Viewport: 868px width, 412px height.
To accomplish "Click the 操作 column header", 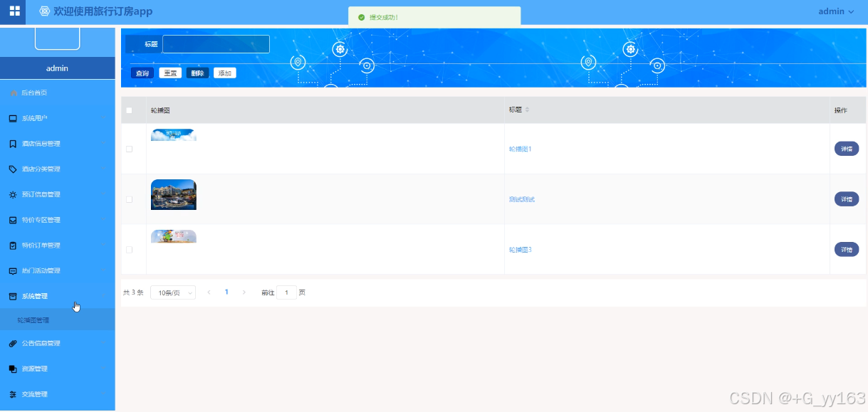I will [x=841, y=110].
